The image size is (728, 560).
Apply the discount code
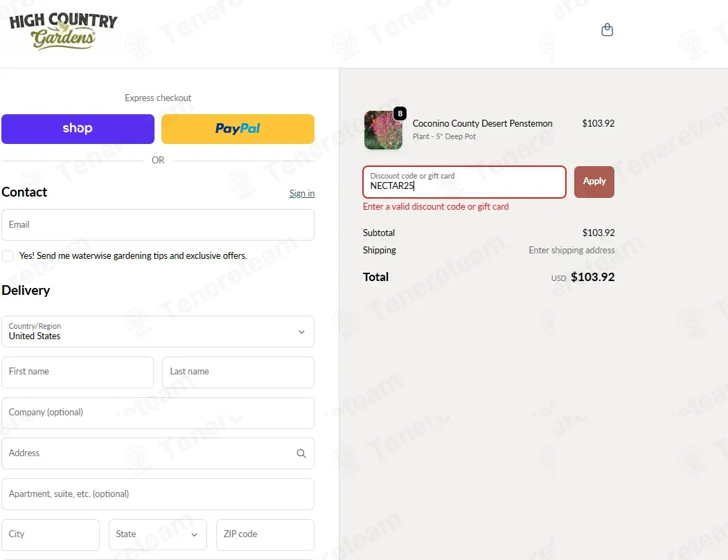coord(594,182)
